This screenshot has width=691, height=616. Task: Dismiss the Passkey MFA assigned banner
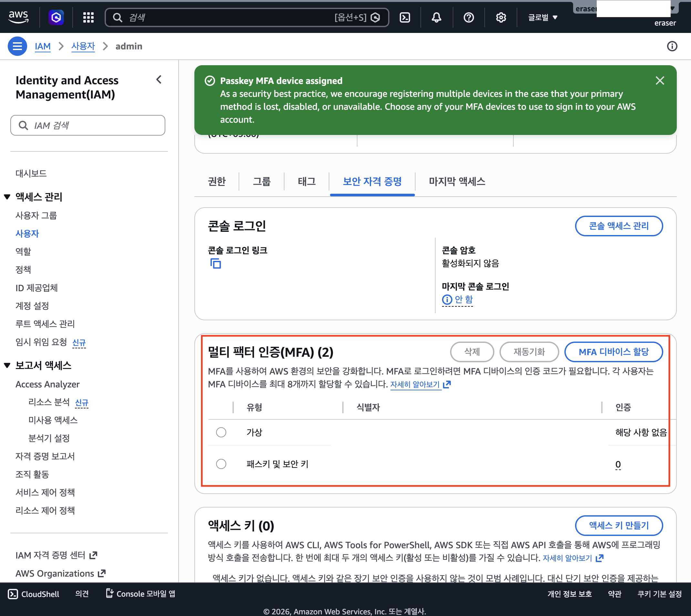659,81
